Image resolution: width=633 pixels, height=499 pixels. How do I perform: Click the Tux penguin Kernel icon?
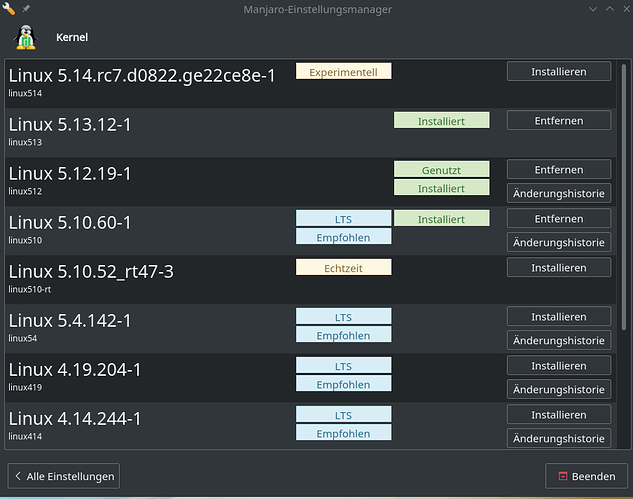click(26, 37)
